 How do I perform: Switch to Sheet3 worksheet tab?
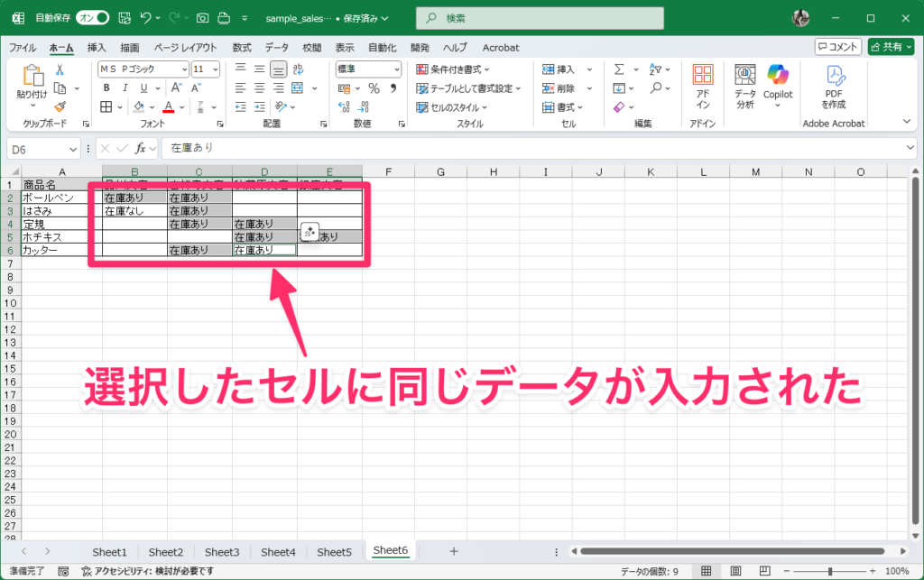222,551
